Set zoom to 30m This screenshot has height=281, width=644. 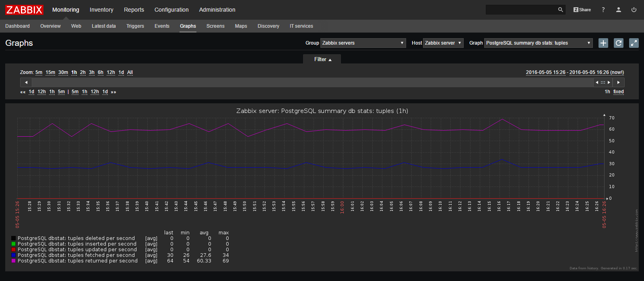coord(63,72)
